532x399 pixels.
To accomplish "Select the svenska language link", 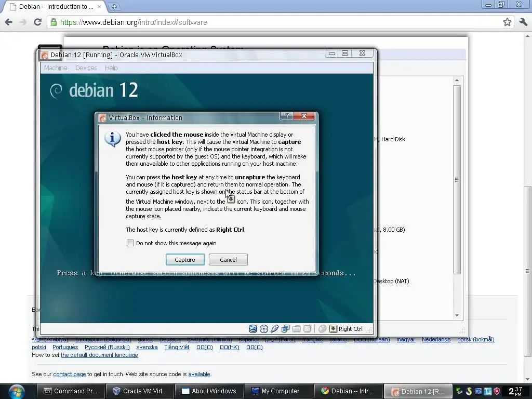I will coord(147,347).
